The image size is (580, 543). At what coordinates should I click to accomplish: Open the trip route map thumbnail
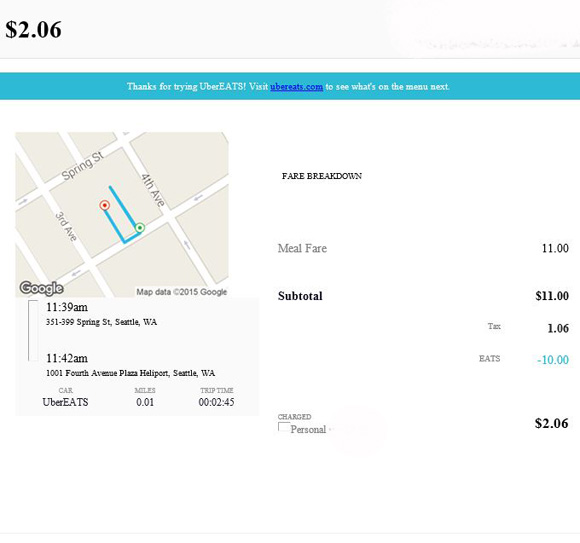pyautogui.click(x=122, y=215)
